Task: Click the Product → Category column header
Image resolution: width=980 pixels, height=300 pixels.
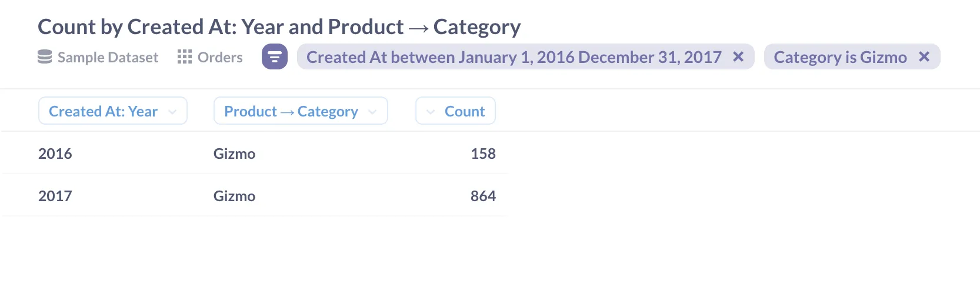Action: [291, 111]
